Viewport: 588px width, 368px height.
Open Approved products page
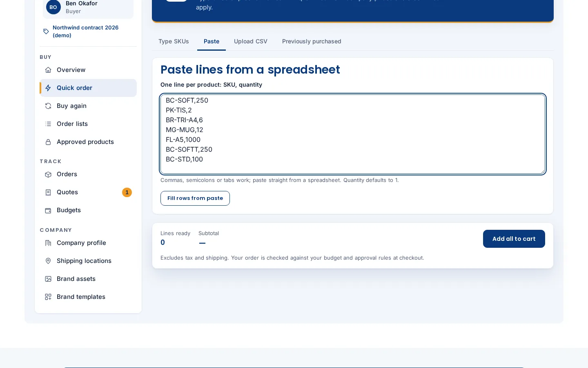coord(88,142)
